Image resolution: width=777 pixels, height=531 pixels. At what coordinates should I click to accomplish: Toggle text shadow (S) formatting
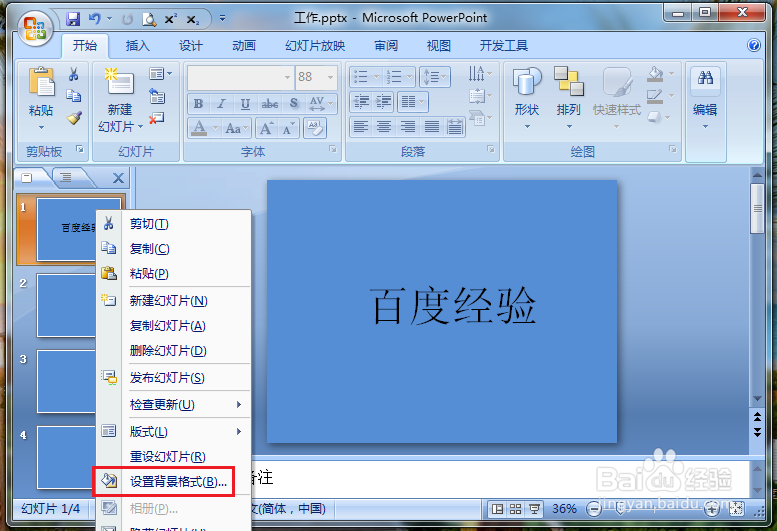pyautogui.click(x=294, y=104)
